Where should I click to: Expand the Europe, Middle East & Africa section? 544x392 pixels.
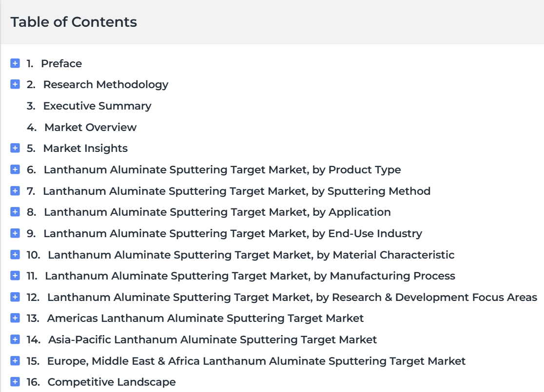tap(15, 361)
